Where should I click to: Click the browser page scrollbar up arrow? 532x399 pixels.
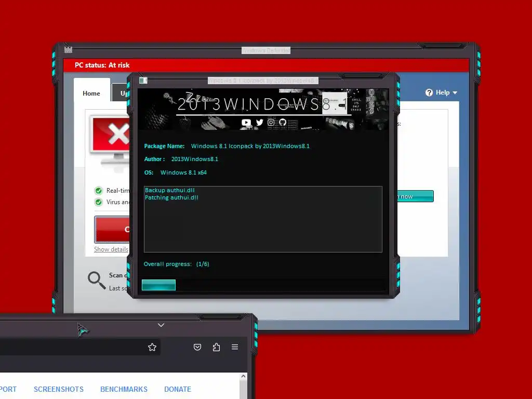coord(243,376)
